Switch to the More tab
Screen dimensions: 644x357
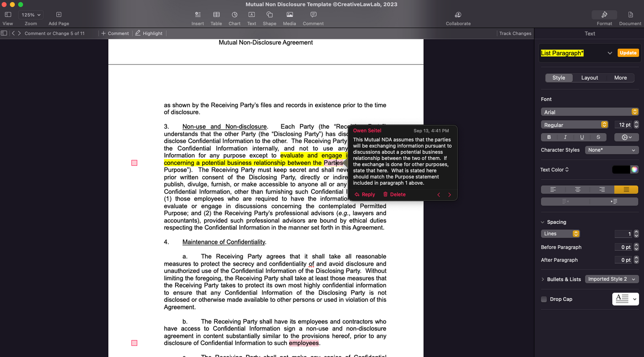pyautogui.click(x=620, y=78)
